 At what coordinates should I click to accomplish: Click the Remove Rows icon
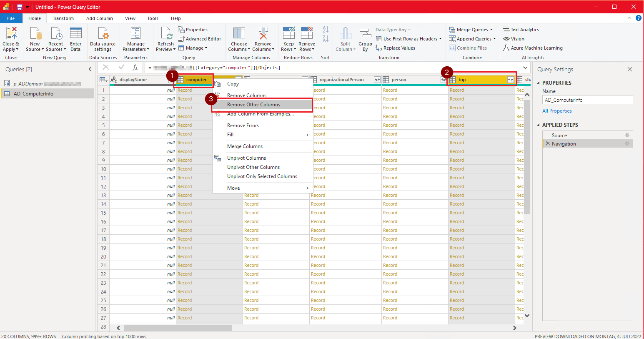[307, 33]
